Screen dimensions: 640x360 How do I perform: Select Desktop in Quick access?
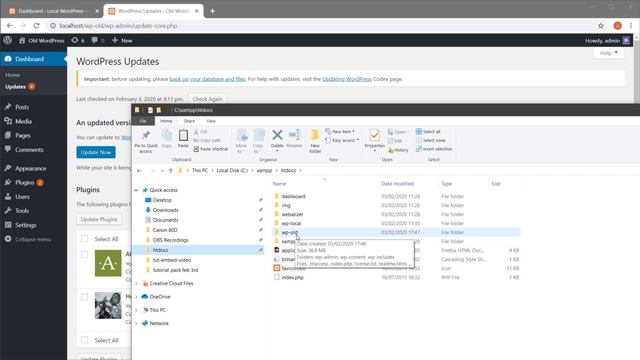tap(162, 200)
